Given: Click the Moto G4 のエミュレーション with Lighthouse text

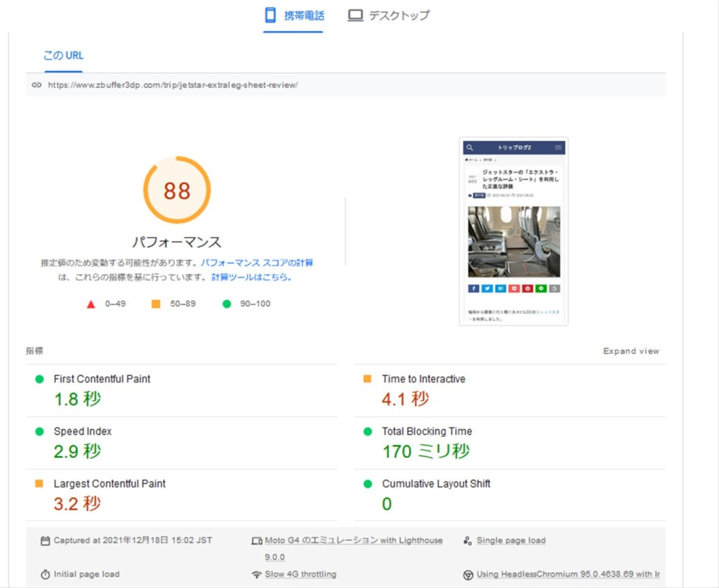Looking at the screenshot, I should (x=354, y=540).
